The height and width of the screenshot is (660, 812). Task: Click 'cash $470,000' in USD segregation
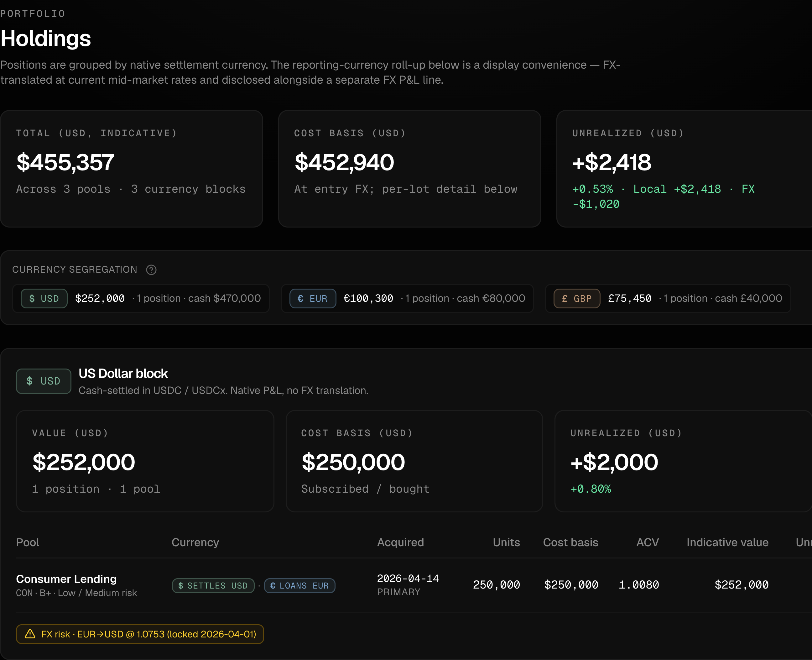(x=225, y=298)
